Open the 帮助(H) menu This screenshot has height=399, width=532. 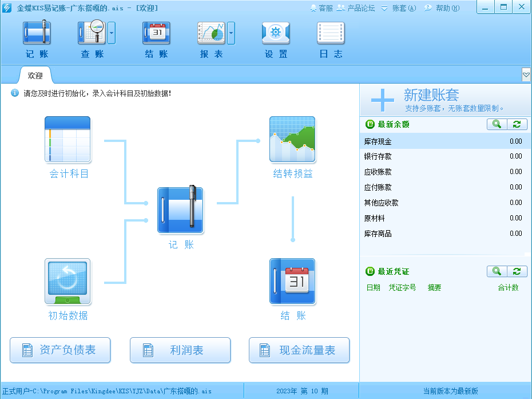[x=442, y=8]
